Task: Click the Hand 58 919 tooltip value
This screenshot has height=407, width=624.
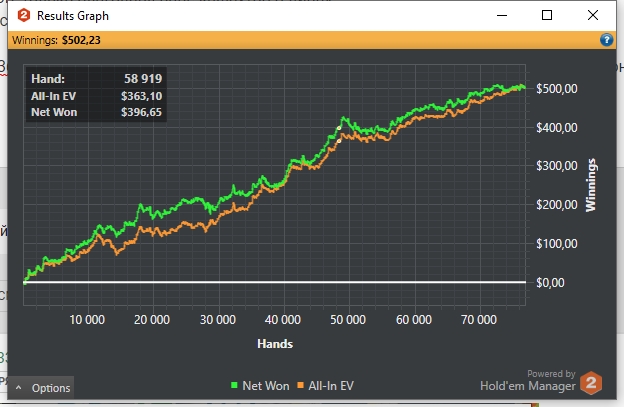Action: tap(143, 79)
